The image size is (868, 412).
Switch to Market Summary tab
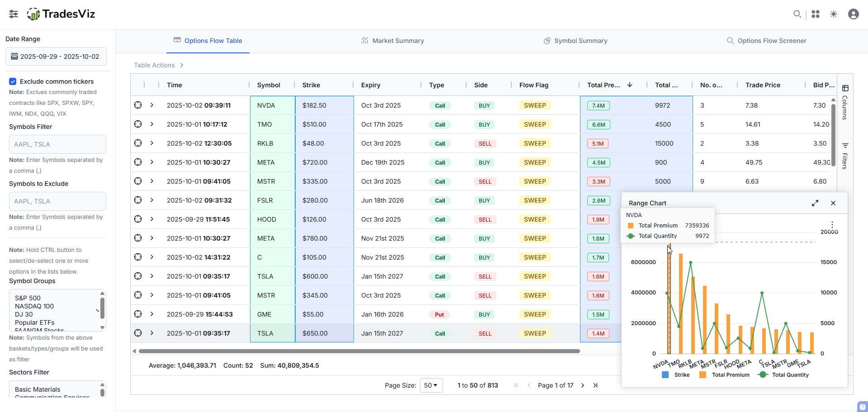pos(392,41)
